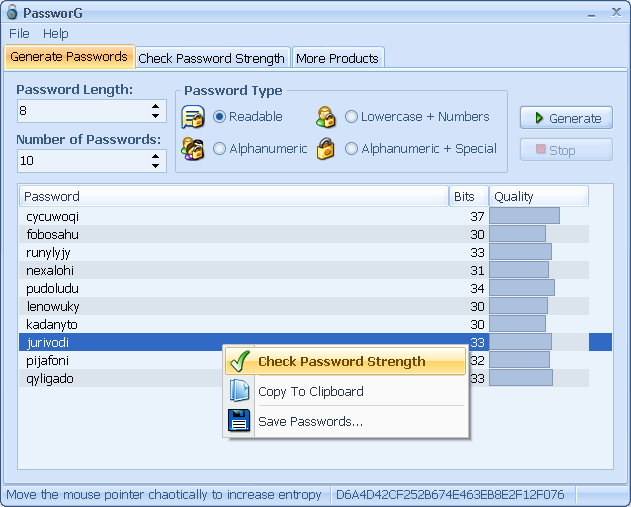Click the green checkmark menu icon
The image size is (631, 507).
click(239, 361)
